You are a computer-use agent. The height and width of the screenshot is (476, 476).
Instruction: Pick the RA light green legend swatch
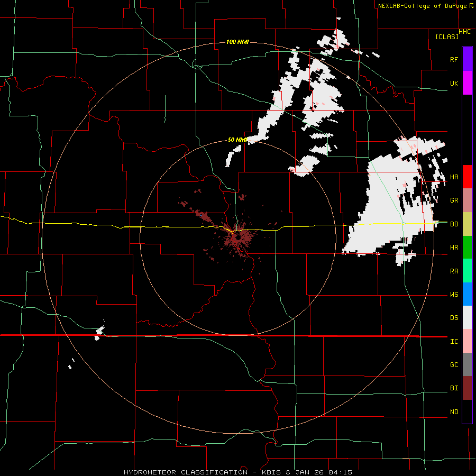[x=467, y=271]
